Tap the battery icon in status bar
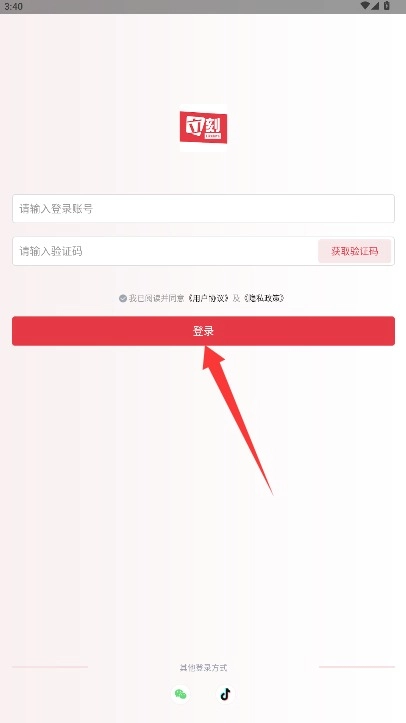406x723 pixels. (387, 6)
